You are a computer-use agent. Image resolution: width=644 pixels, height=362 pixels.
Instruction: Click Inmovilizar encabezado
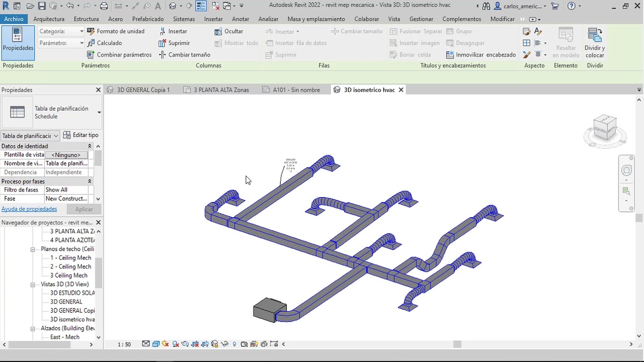[x=481, y=55]
